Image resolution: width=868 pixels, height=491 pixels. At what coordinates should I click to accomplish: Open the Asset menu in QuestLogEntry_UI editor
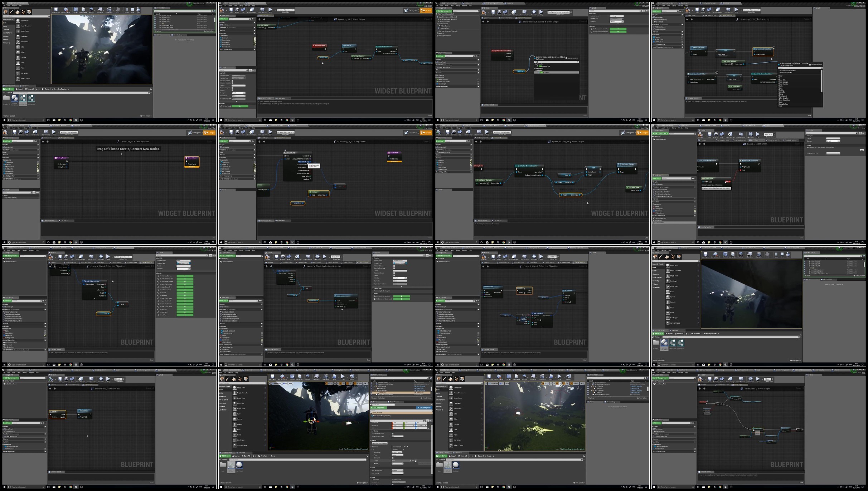pyautogui.click(x=446, y=128)
